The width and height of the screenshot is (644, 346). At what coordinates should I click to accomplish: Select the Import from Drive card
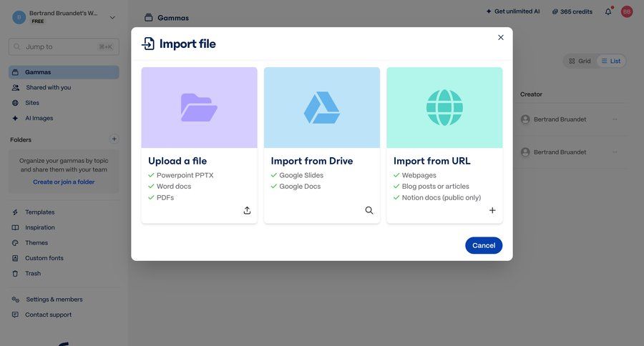tap(322, 145)
